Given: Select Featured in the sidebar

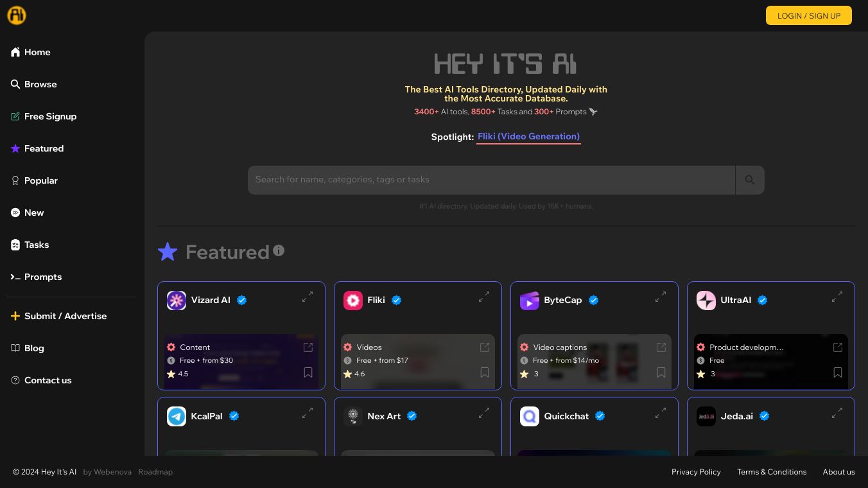Looking at the screenshot, I should [x=37, y=148].
